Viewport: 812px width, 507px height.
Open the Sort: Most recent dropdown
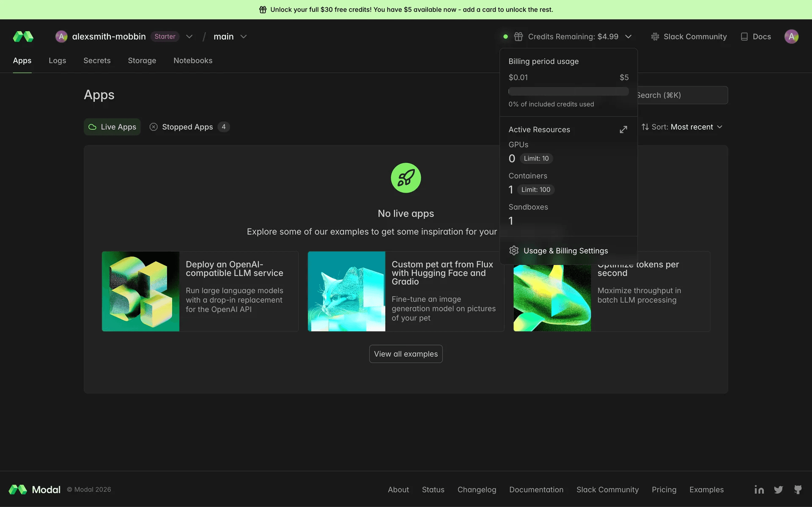(682, 127)
